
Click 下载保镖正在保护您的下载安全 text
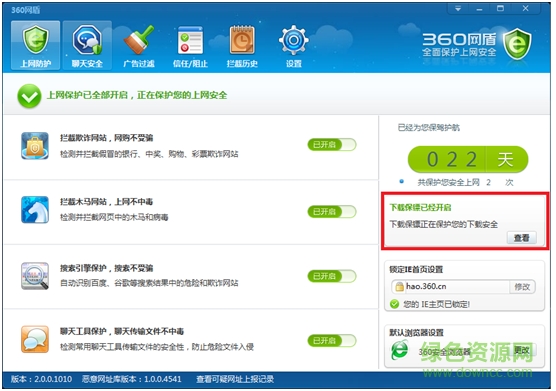coord(444,224)
